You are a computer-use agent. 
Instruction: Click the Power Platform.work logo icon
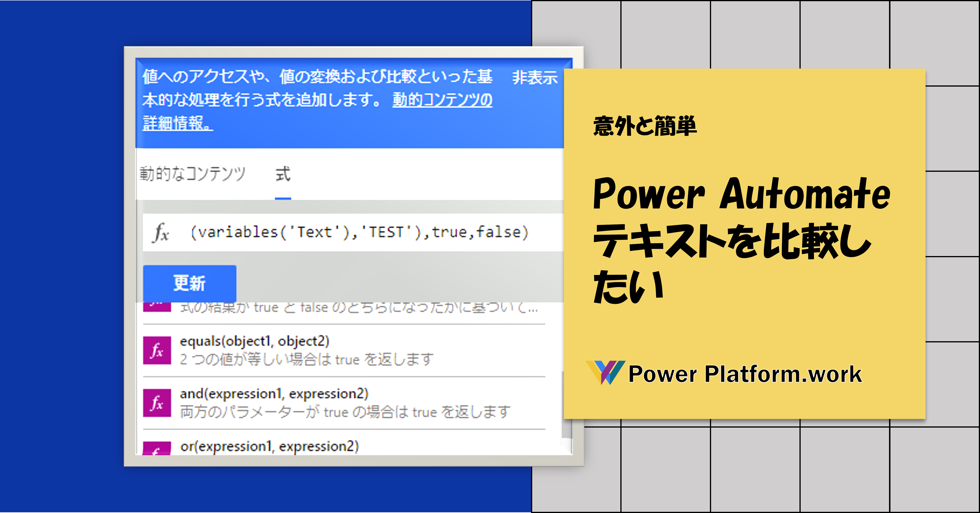pyautogui.click(x=606, y=373)
